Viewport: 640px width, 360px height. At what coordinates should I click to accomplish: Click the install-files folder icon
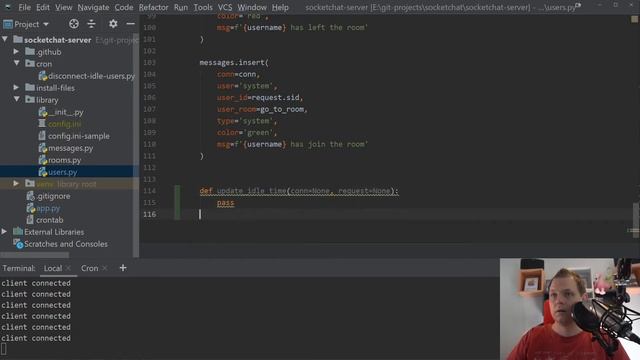[30, 87]
